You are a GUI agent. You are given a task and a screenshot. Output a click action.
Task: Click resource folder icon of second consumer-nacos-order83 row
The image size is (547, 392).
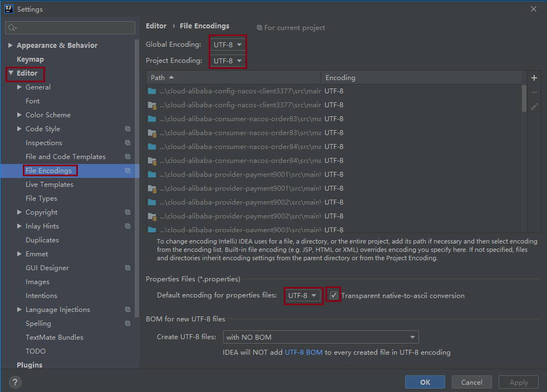click(x=152, y=133)
